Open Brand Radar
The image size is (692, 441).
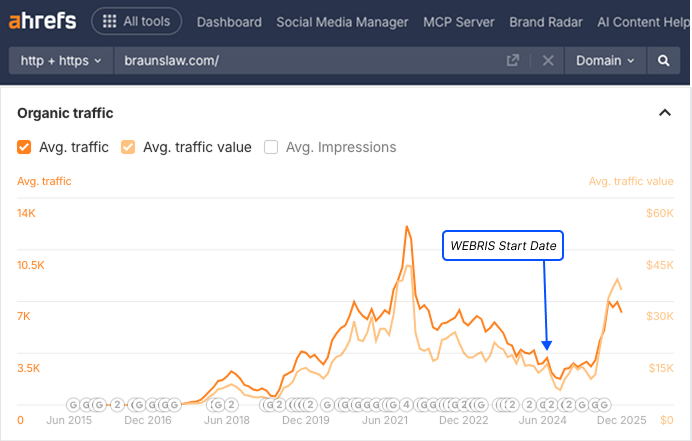(x=545, y=22)
